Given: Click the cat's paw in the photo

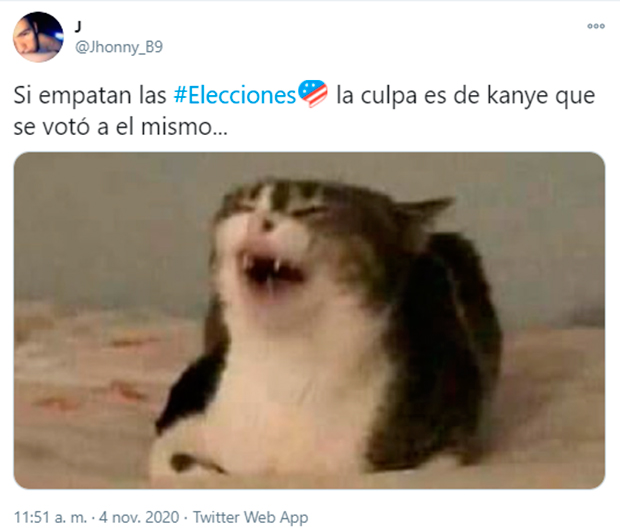Looking at the screenshot, I should click(186, 459).
